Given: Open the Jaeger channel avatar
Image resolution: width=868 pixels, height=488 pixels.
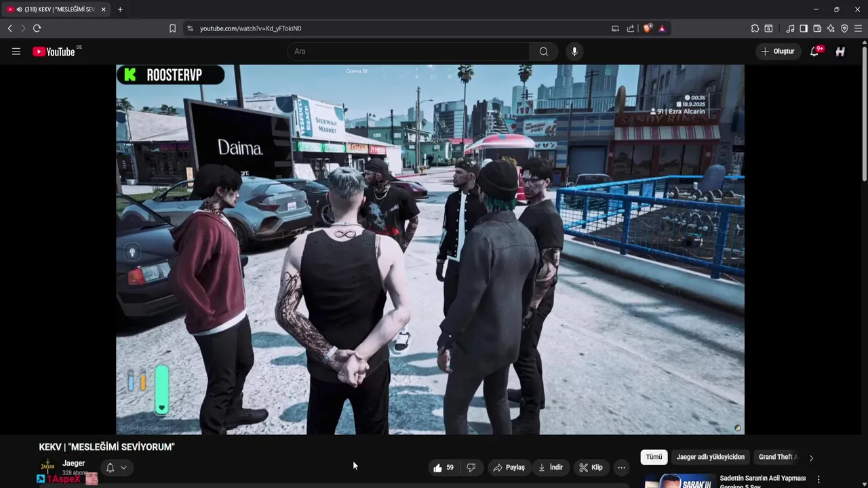Looking at the screenshot, I should [47, 465].
